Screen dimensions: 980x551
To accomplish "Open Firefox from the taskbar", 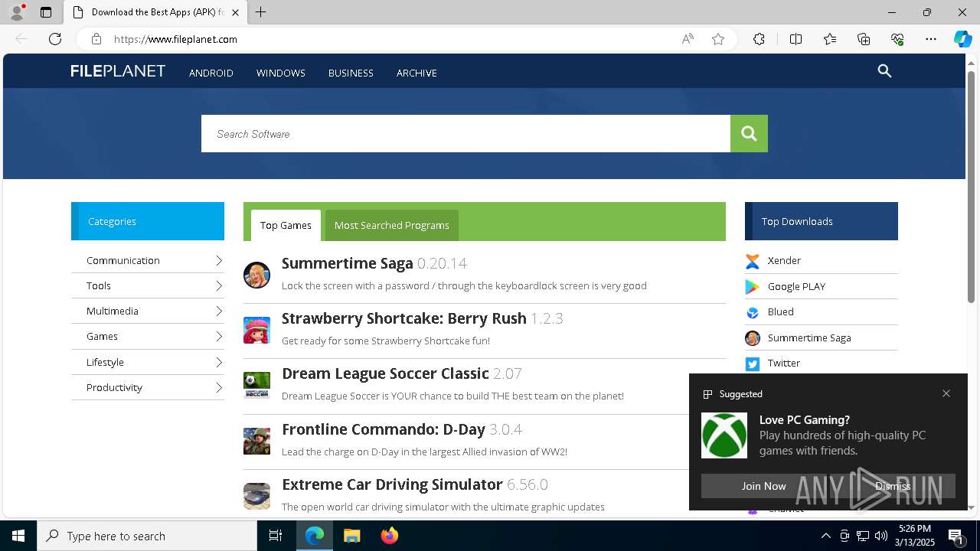I will click(390, 536).
